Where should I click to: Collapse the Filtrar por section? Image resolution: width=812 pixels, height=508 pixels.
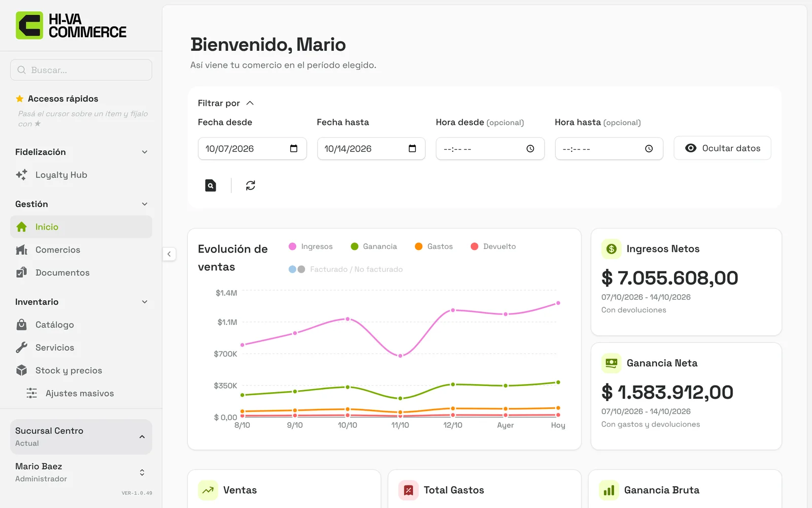pyautogui.click(x=226, y=103)
